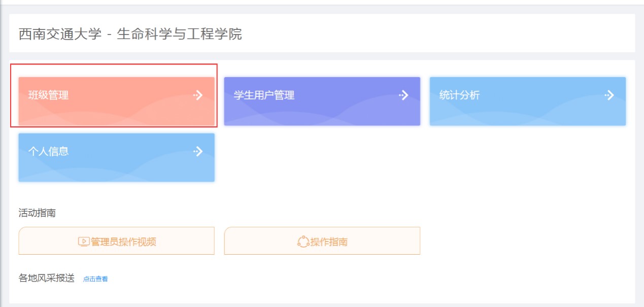Click the arrow icon on 统计分析
Image resolution: width=644 pixels, height=307 pixels.
609,95
